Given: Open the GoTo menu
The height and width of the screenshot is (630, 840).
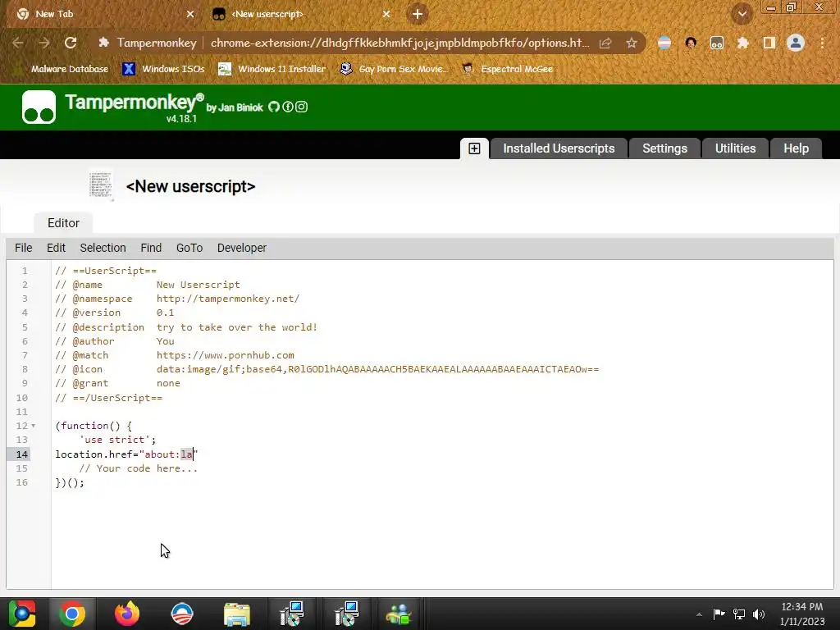Looking at the screenshot, I should (x=189, y=248).
